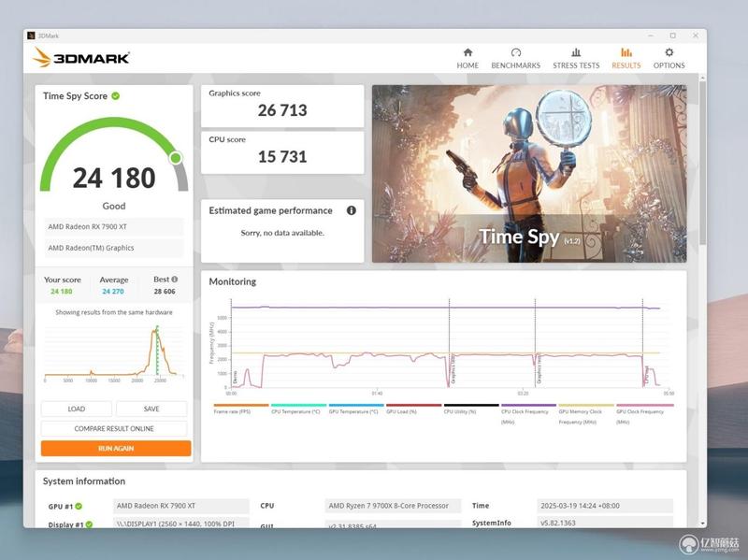This screenshot has height=560, width=748.
Task: Click the Monitoring heading
Action: click(232, 281)
